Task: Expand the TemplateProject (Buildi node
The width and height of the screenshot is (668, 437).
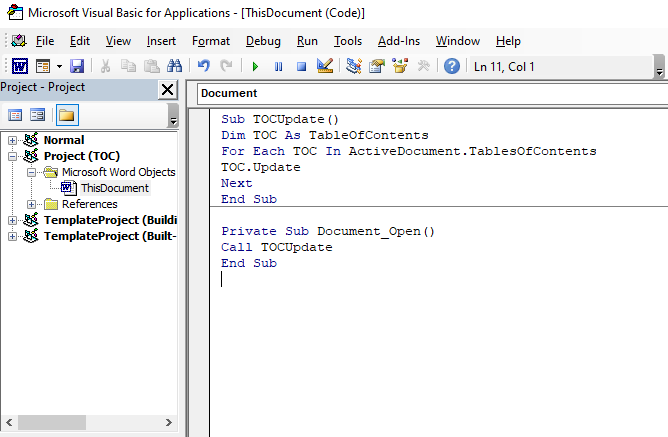Action: click(12, 220)
